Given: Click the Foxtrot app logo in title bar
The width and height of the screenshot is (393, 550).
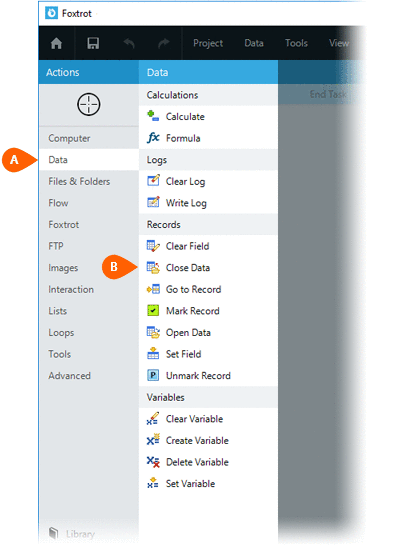Looking at the screenshot, I should (x=52, y=13).
